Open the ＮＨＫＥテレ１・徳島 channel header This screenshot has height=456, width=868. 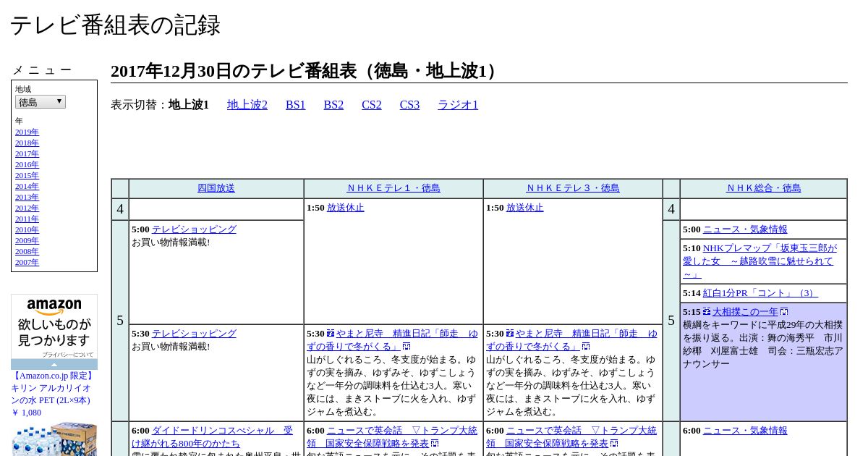click(393, 188)
